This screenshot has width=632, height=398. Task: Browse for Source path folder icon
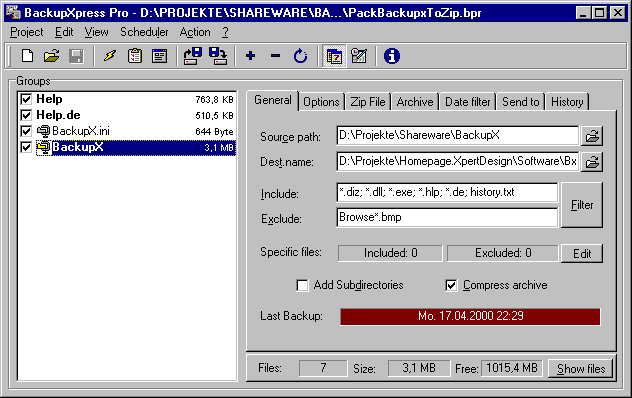(x=592, y=136)
